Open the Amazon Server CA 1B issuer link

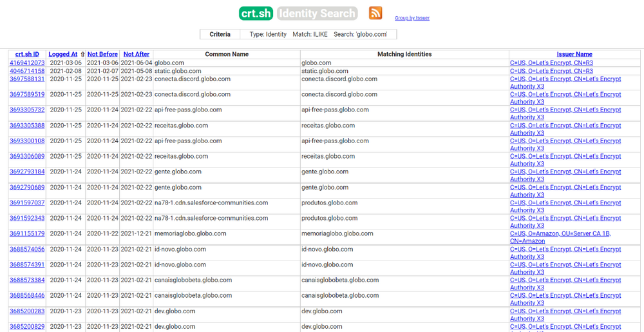[x=560, y=237]
